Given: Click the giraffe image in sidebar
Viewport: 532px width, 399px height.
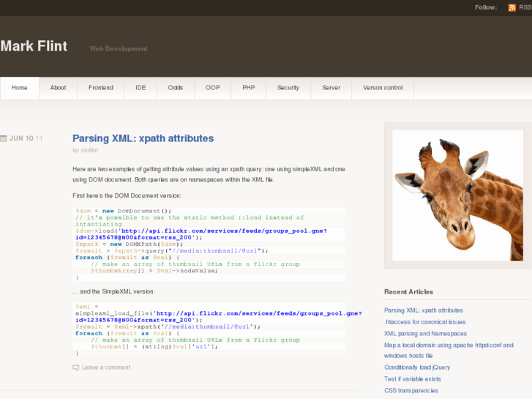Looking at the screenshot, I should pos(457,195).
